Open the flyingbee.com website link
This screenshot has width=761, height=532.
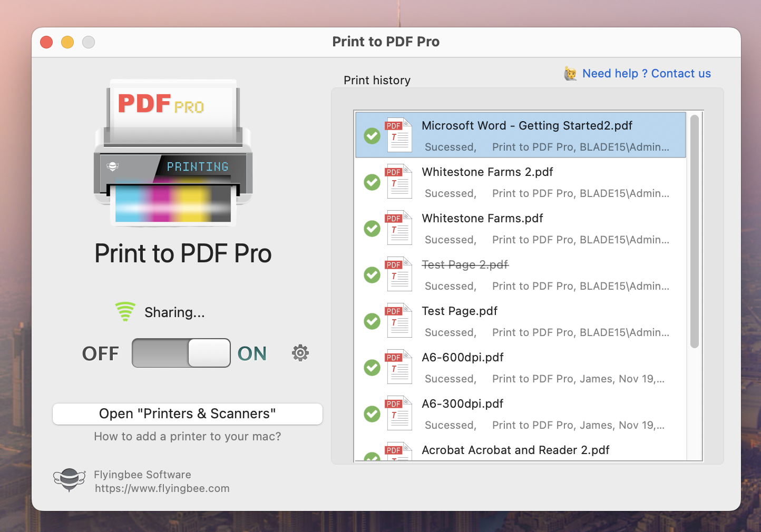coord(162,488)
